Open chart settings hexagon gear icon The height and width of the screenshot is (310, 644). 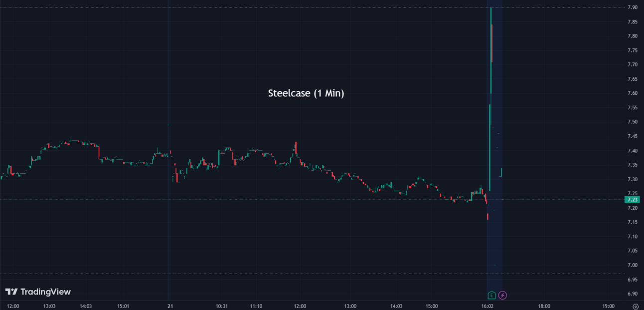pyautogui.click(x=635, y=307)
